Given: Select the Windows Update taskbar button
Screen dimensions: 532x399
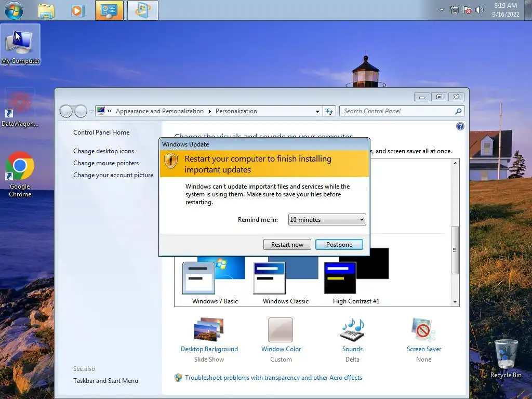Looking at the screenshot, I should pos(143,10).
